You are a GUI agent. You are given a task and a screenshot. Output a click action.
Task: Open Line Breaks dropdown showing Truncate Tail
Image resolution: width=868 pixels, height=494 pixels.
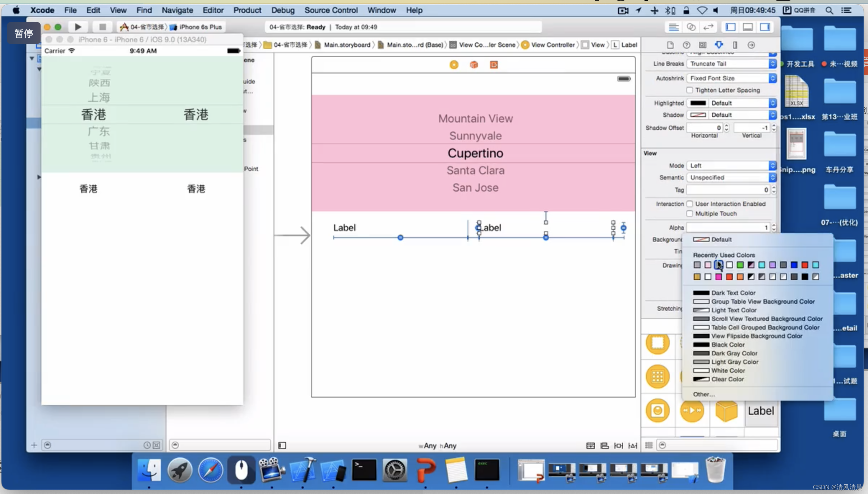coord(731,64)
